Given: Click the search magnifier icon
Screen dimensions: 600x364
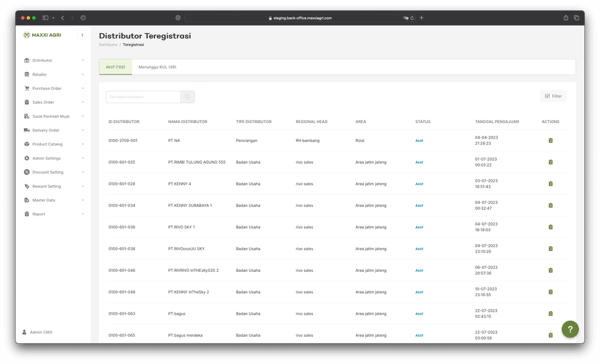Looking at the screenshot, I should 187,96.
